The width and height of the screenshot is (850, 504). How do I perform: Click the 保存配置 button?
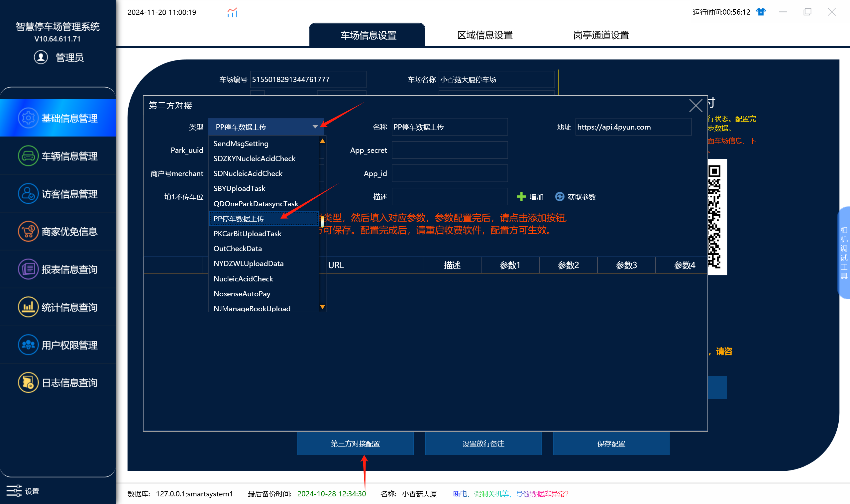click(x=611, y=444)
